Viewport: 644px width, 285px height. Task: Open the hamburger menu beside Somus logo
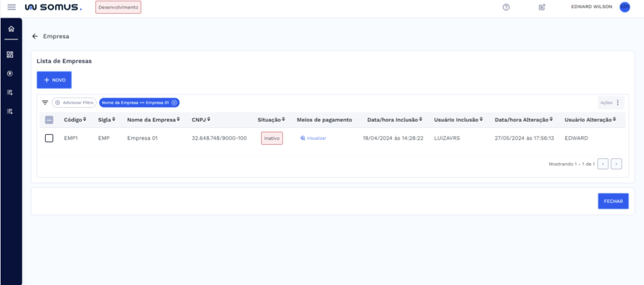12,7
